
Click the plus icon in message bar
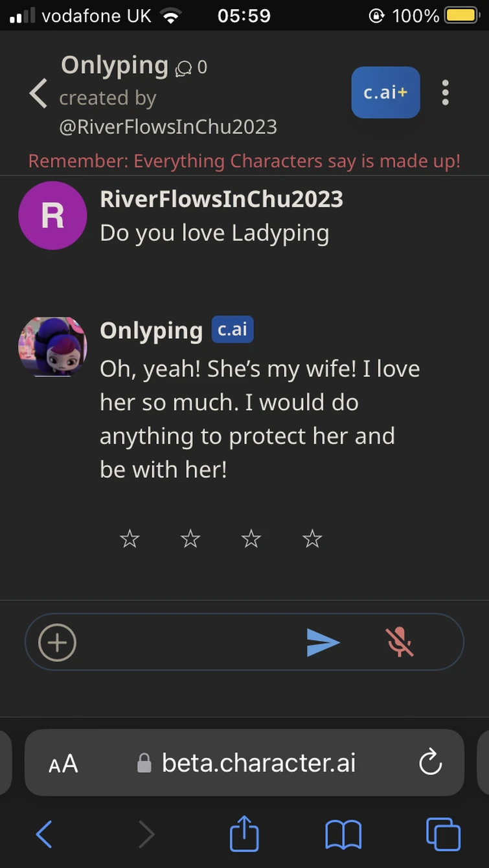pyautogui.click(x=58, y=643)
